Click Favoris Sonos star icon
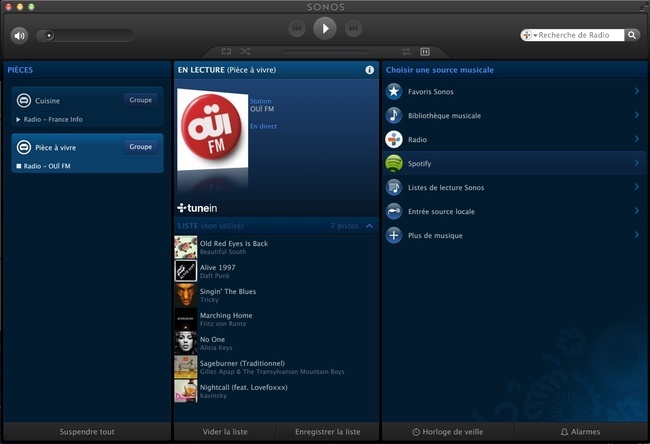 [x=394, y=92]
